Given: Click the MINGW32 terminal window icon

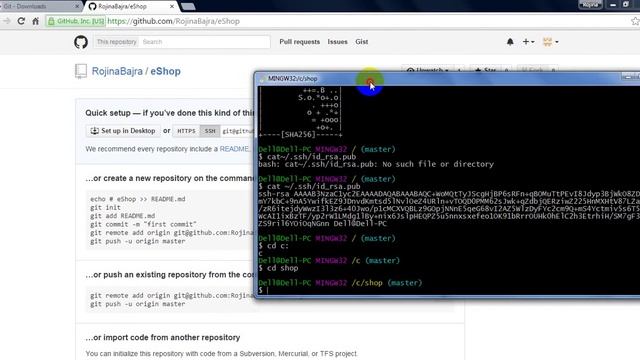Looking at the screenshot, I should [x=262, y=78].
